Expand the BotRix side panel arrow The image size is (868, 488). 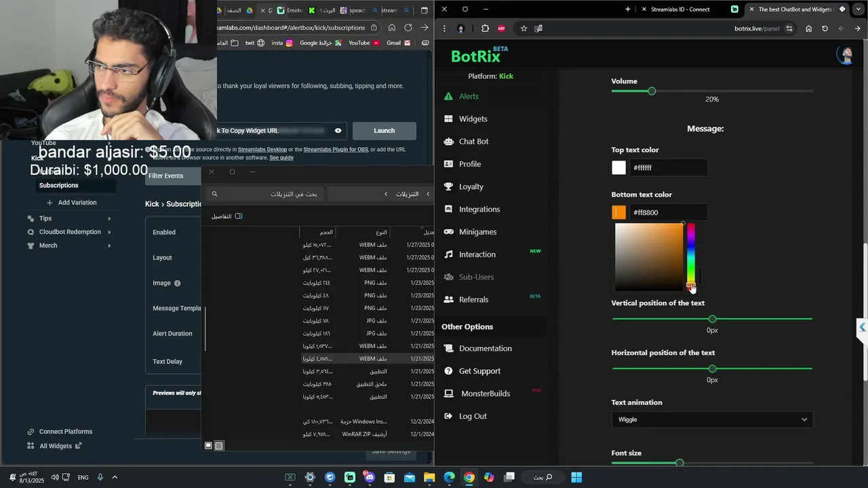[x=862, y=327]
